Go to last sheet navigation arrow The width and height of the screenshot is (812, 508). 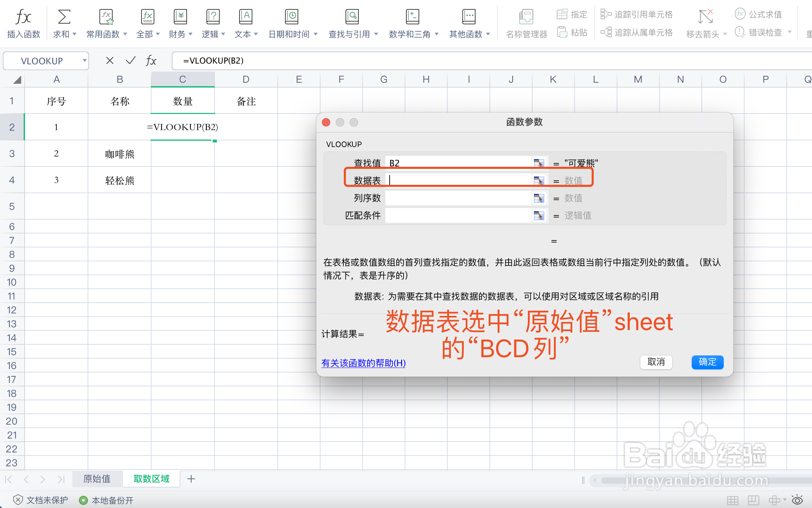(61, 480)
